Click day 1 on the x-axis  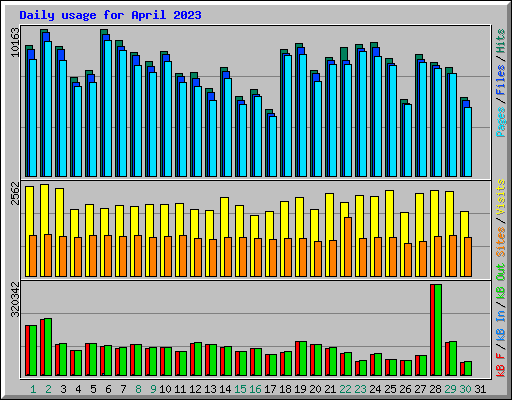(x=33, y=389)
